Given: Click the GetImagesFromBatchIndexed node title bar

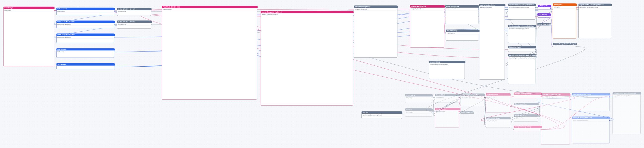Looking at the screenshot, I should [x=447, y=62].
